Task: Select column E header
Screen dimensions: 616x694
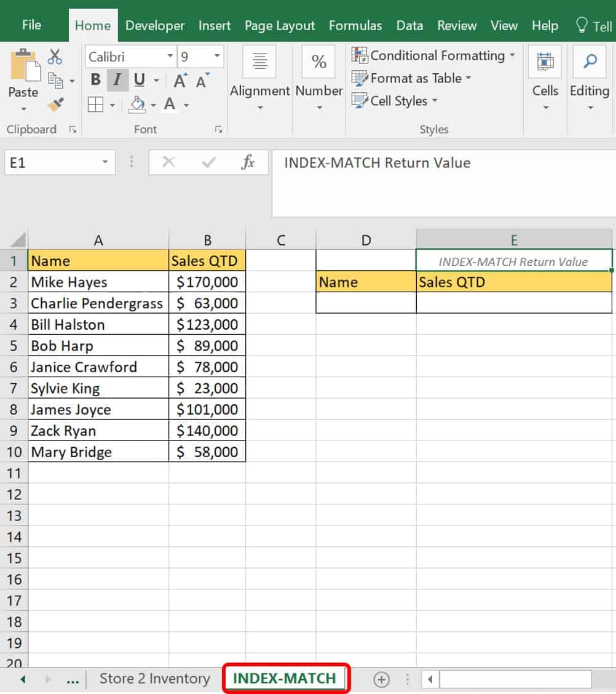Action: coord(514,240)
